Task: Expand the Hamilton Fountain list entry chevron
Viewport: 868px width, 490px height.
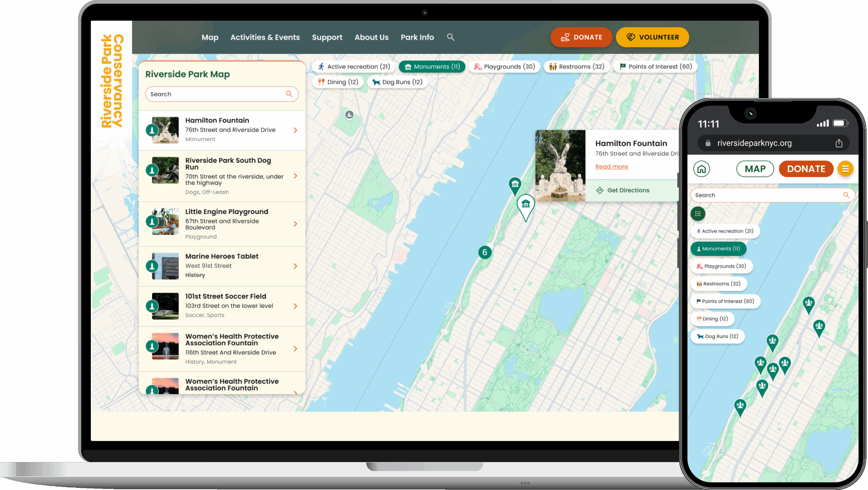Action: 295,130
